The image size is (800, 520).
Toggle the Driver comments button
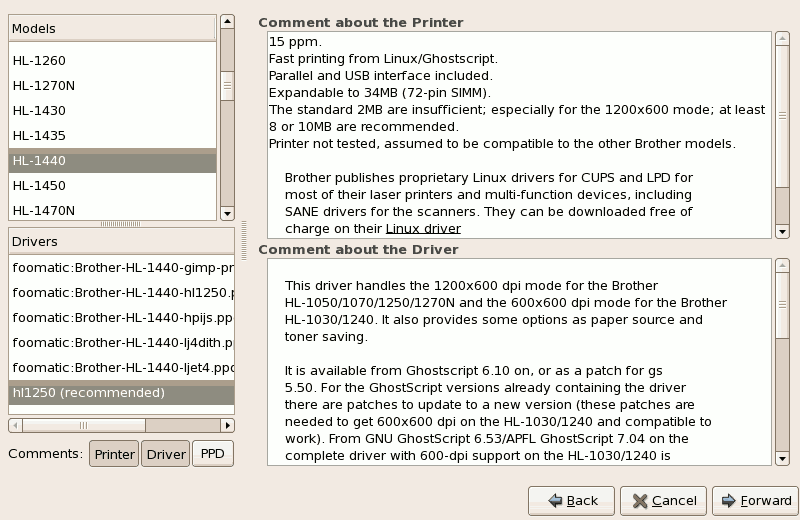point(166,454)
